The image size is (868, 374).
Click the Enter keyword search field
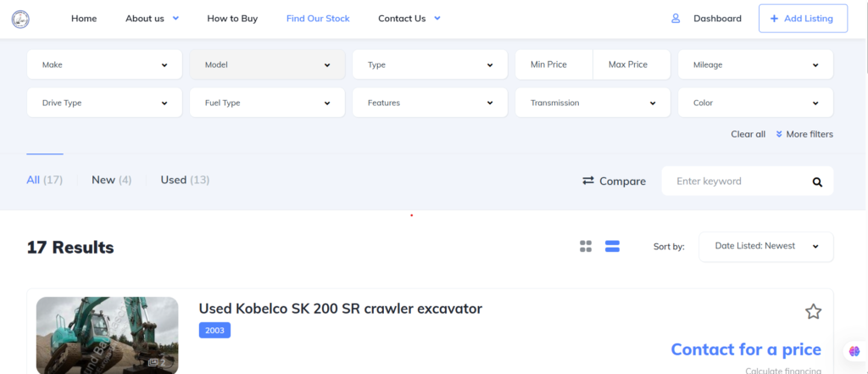pyautogui.click(x=733, y=181)
